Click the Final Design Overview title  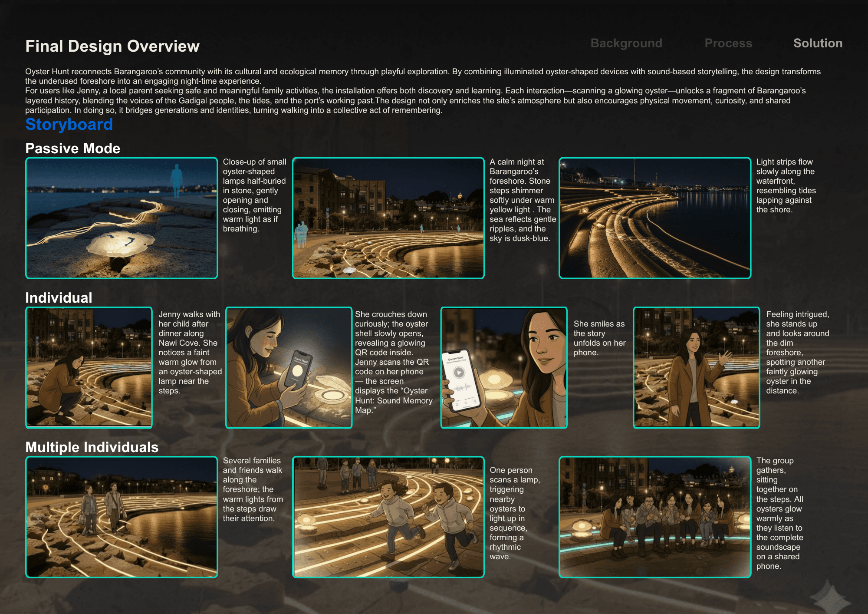pos(112,46)
